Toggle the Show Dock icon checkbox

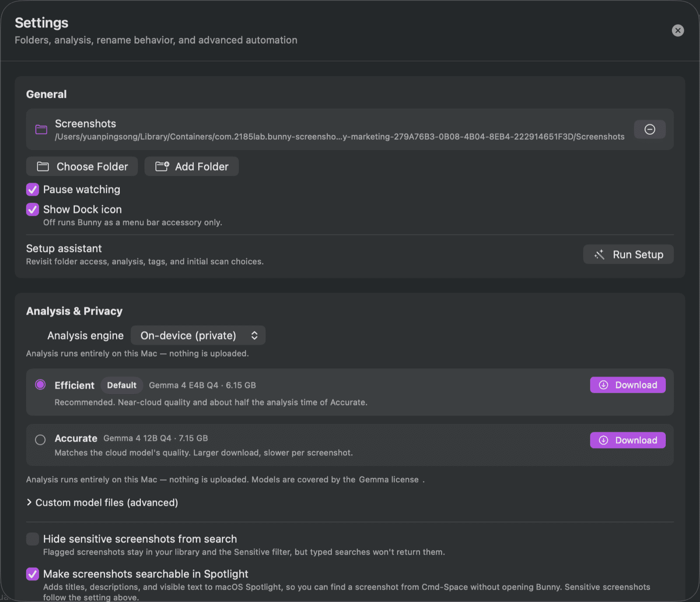click(32, 210)
